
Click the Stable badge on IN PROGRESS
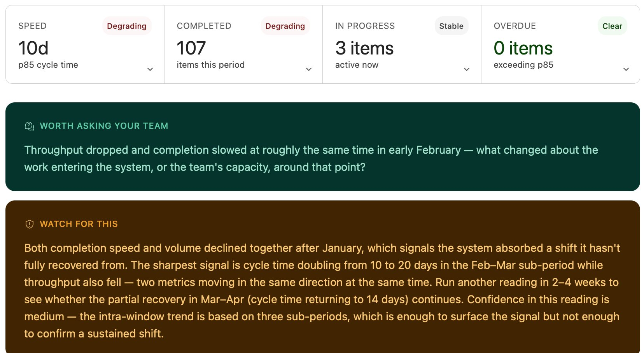point(451,26)
